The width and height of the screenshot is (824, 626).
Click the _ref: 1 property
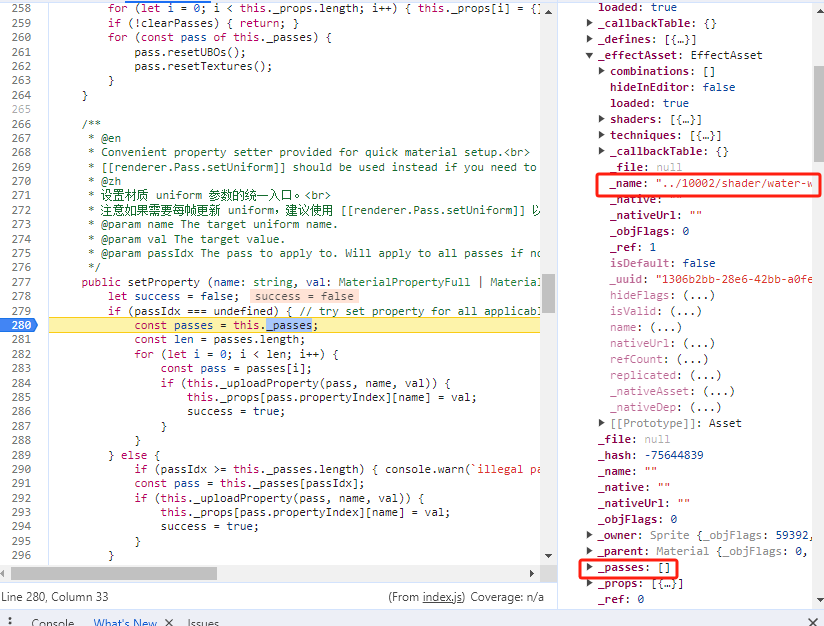pyautogui.click(x=633, y=247)
